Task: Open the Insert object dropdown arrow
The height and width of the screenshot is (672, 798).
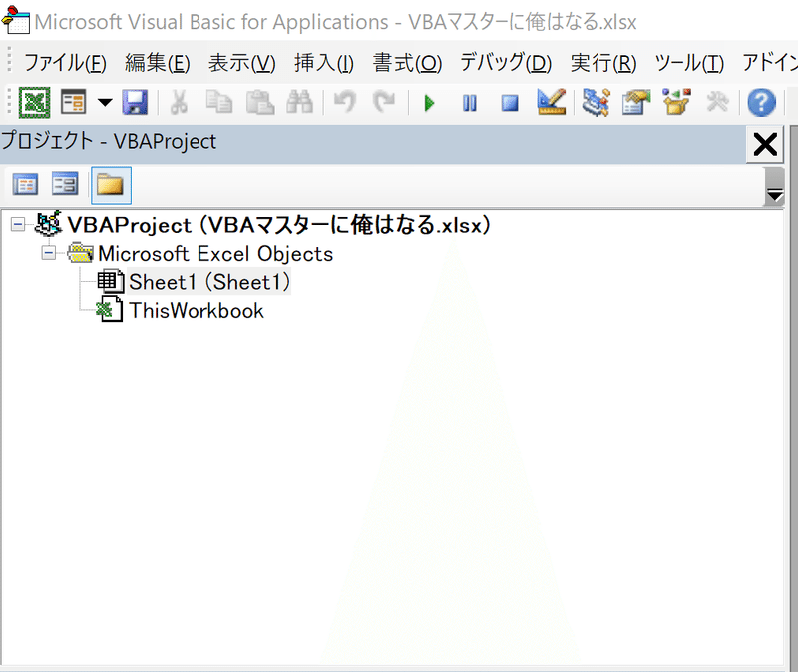Action: 105,103
